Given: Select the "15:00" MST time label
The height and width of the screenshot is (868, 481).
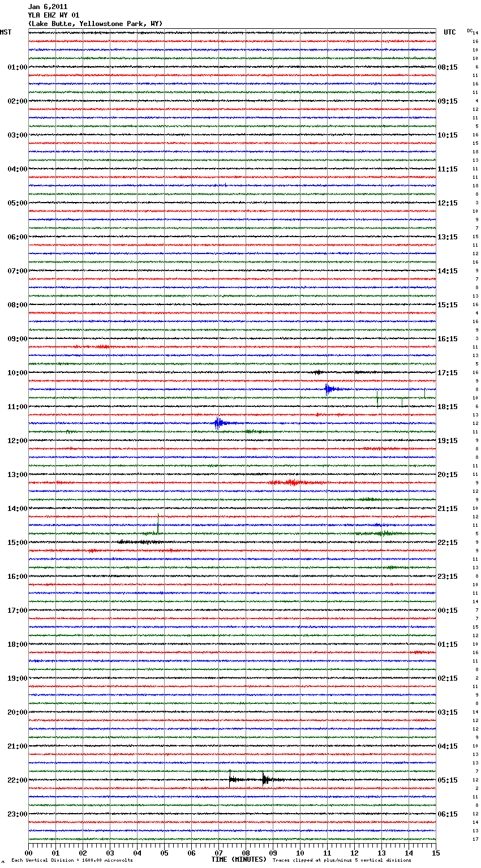Looking at the screenshot, I should (x=18, y=543).
